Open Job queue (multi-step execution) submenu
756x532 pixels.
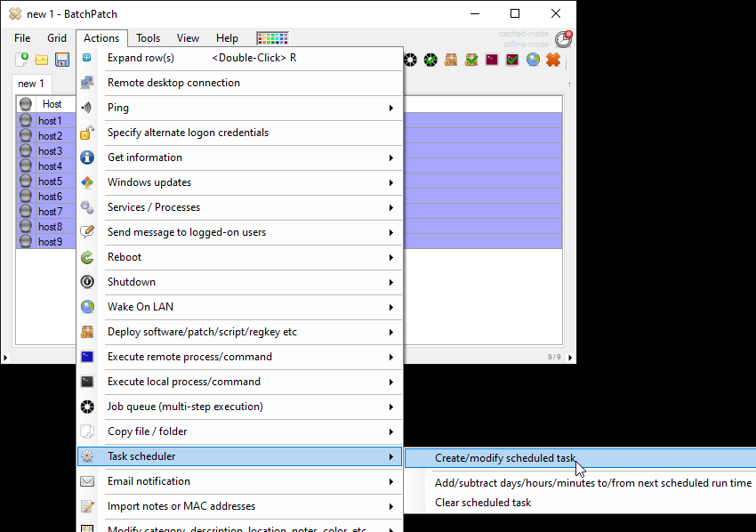tap(239, 407)
